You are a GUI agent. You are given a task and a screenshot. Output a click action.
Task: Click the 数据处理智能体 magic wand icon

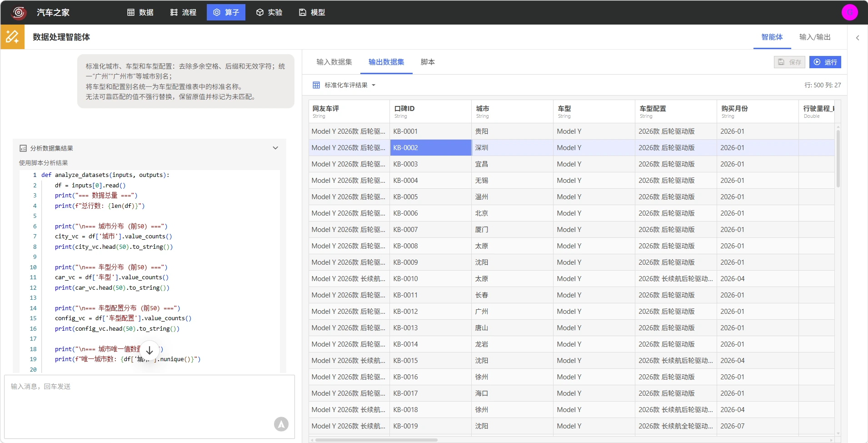[12, 37]
